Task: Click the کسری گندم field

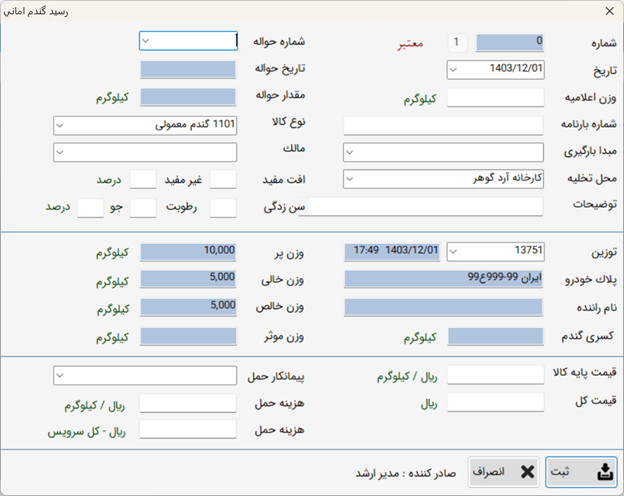Action: [x=495, y=336]
